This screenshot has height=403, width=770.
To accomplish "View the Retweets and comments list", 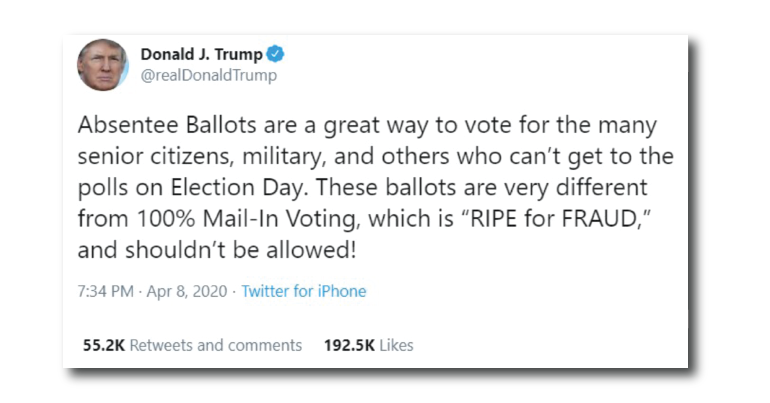I will pyautogui.click(x=216, y=345).
